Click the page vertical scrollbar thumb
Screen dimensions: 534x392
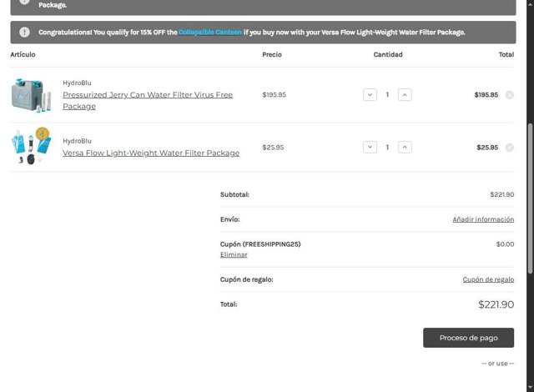530,198
